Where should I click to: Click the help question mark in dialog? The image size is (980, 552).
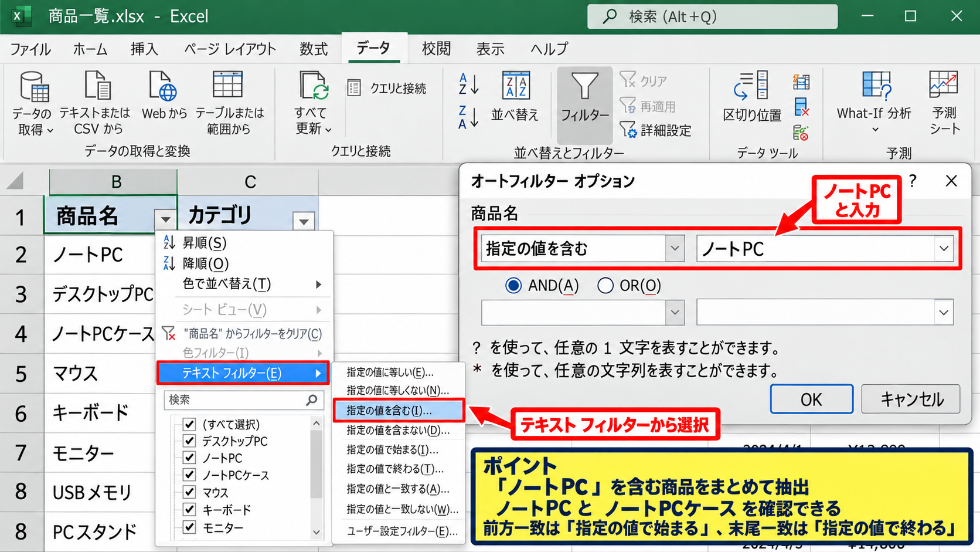pyautogui.click(x=913, y=181)
